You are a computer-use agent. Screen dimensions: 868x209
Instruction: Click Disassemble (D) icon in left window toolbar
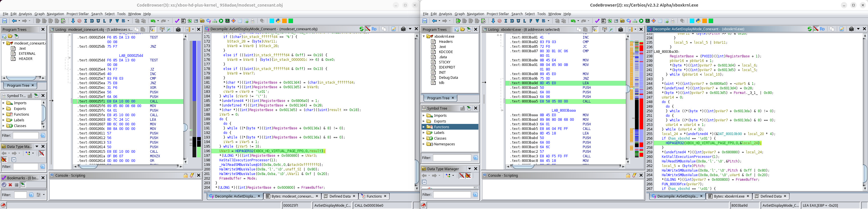[92, 21]
